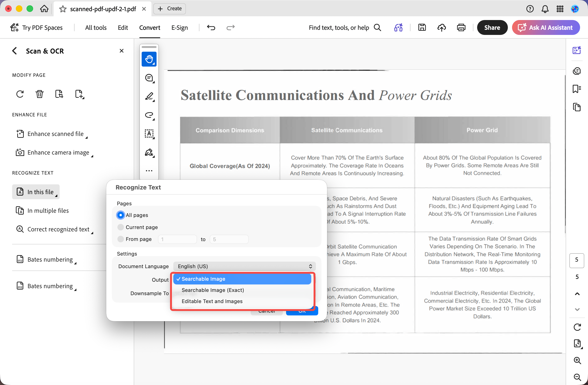The width and height of the screenshot is (588, 385).
Task: Choose Searchable Image output option
Action: (242, 279)
